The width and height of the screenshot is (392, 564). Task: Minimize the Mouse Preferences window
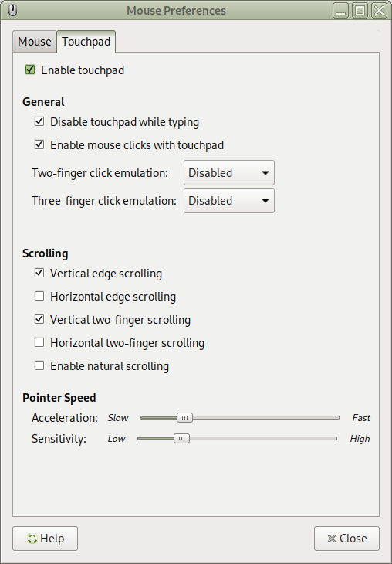(x=340, y=11)
